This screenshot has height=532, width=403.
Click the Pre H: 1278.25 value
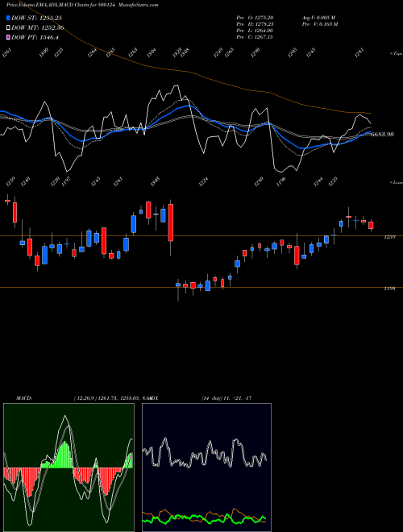(x=255, y=23)
